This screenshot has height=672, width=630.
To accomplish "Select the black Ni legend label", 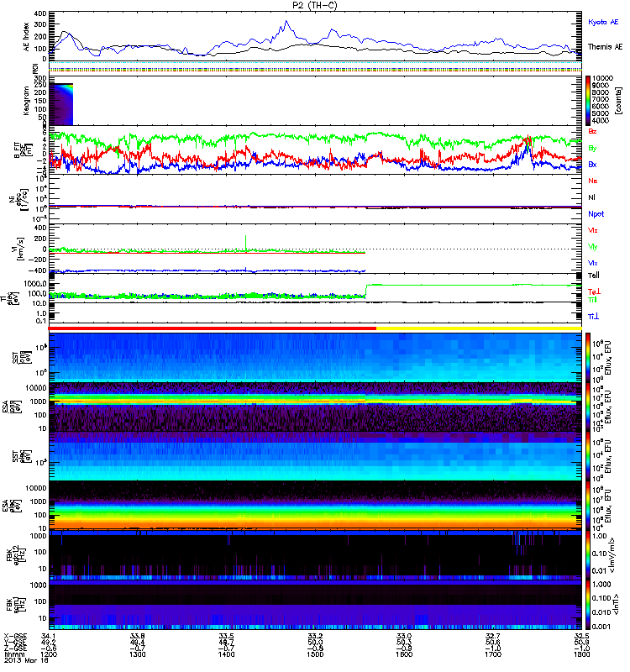I will pyautogui.click(x=591, y=197).
